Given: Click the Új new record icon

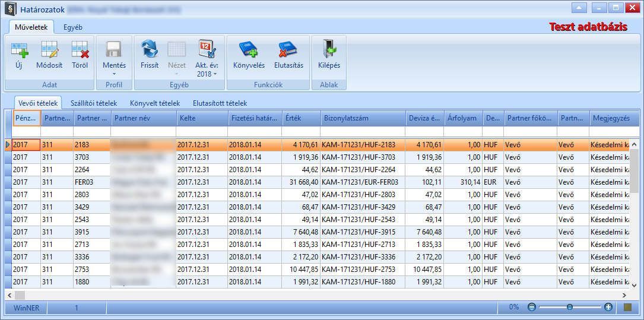Looking at the screenshot, I should [19, 49].
